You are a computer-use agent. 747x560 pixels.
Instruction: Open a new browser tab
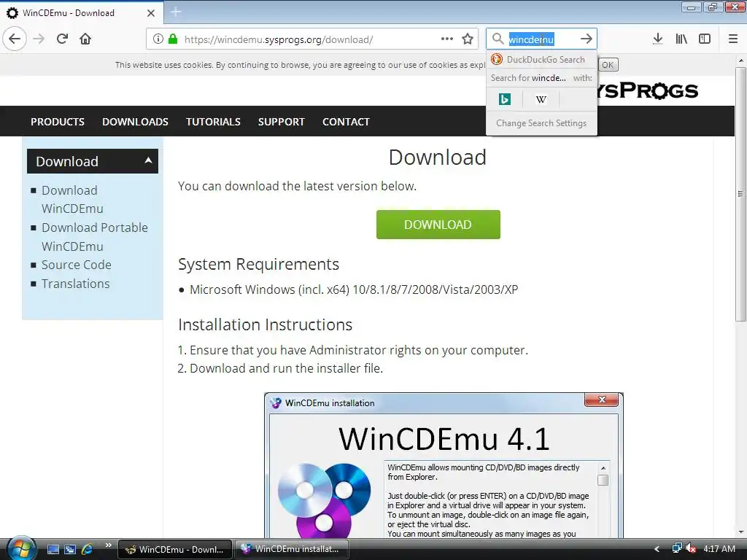coord(176,12)
